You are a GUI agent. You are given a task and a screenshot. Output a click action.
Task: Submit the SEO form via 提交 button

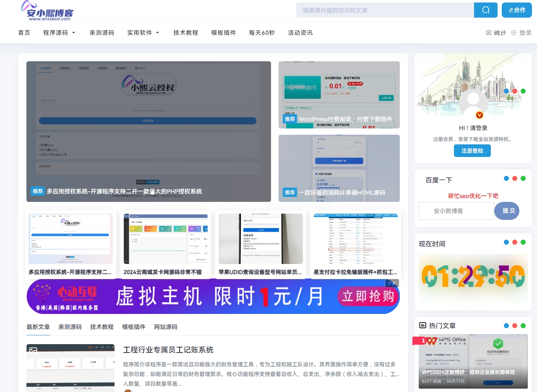[x=506, y=211]
